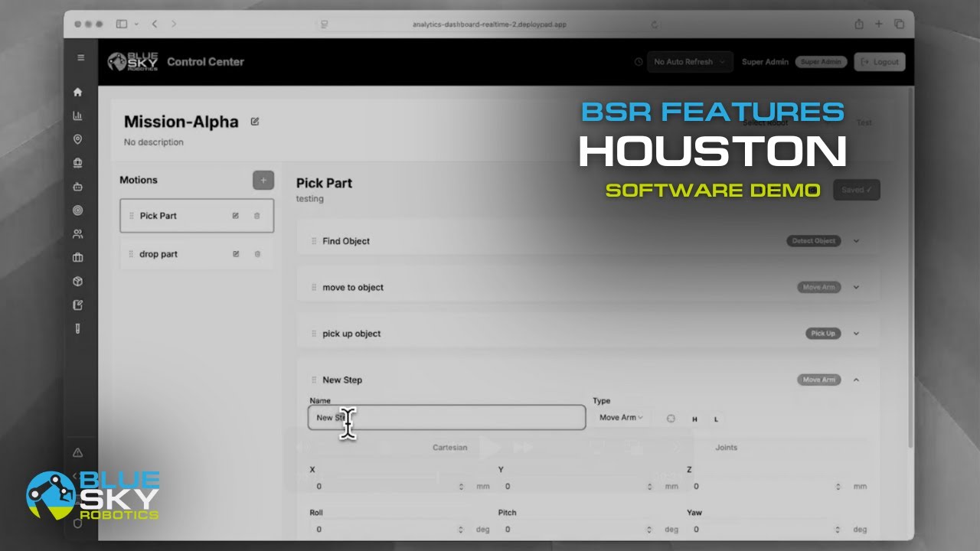Open the Move Arm type dropdown
The image size is (980, 551).
(x=621, y=418)
